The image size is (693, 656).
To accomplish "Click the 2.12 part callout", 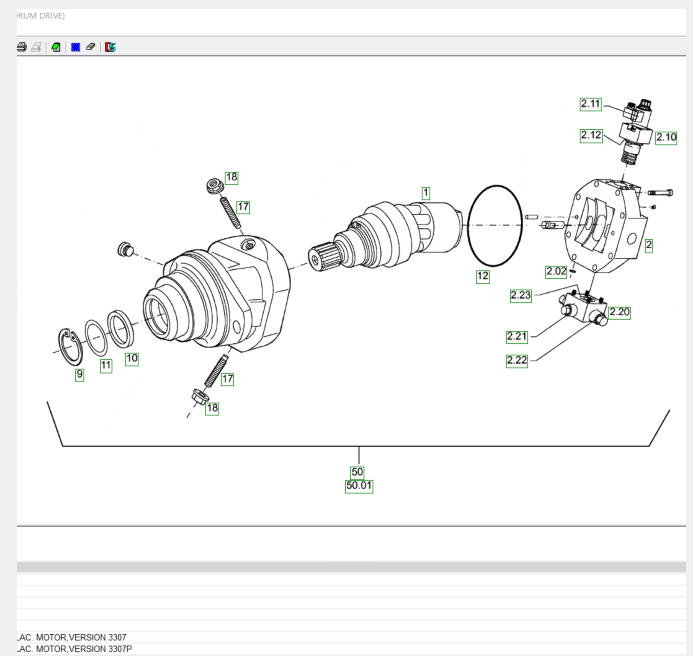I will click(x=591, y=135).
